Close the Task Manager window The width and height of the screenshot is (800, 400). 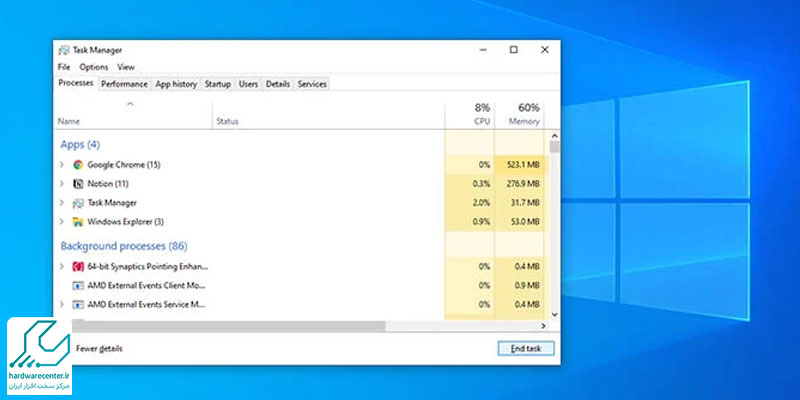click(545, 49)
